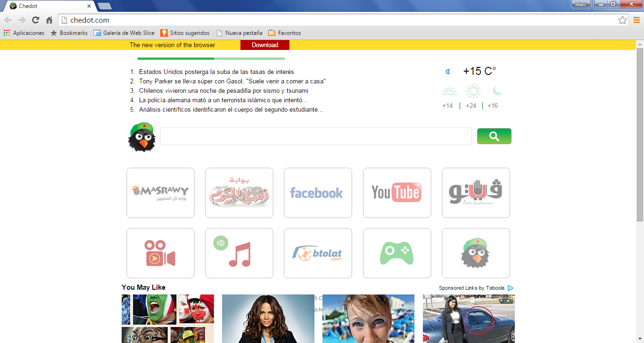Open the btolat.com shortcut tile
Viewport: 644px width, 343px height.
coord(318,253)
